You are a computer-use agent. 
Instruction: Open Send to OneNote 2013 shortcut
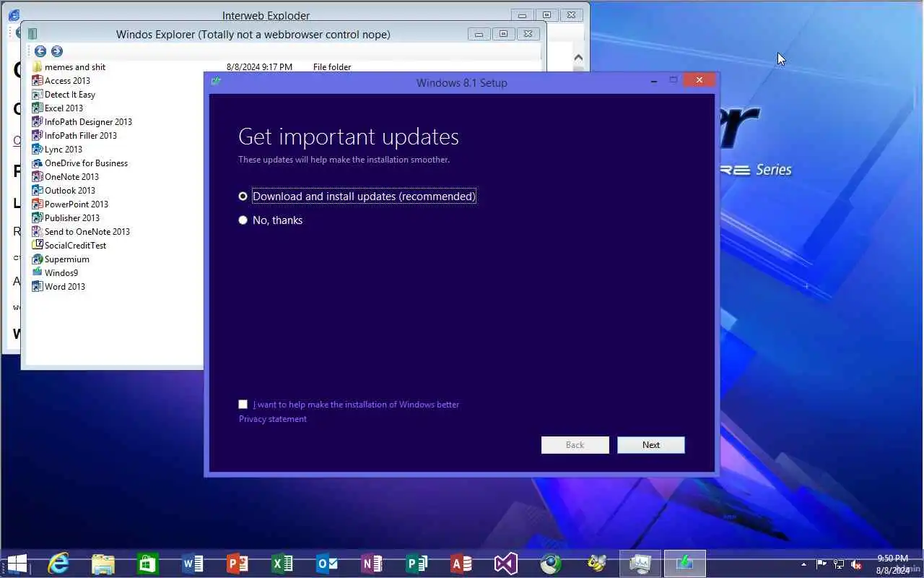click(x=81, y=232)
